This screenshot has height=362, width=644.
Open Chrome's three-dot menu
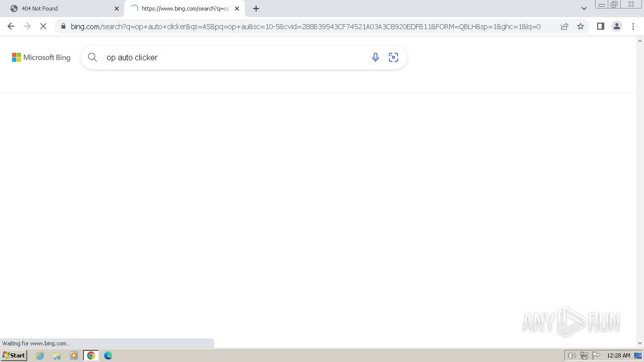633,26
